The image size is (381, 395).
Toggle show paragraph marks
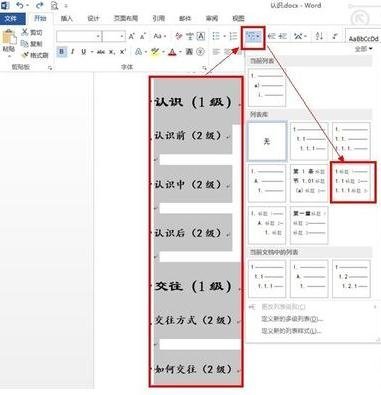(335, 36)
